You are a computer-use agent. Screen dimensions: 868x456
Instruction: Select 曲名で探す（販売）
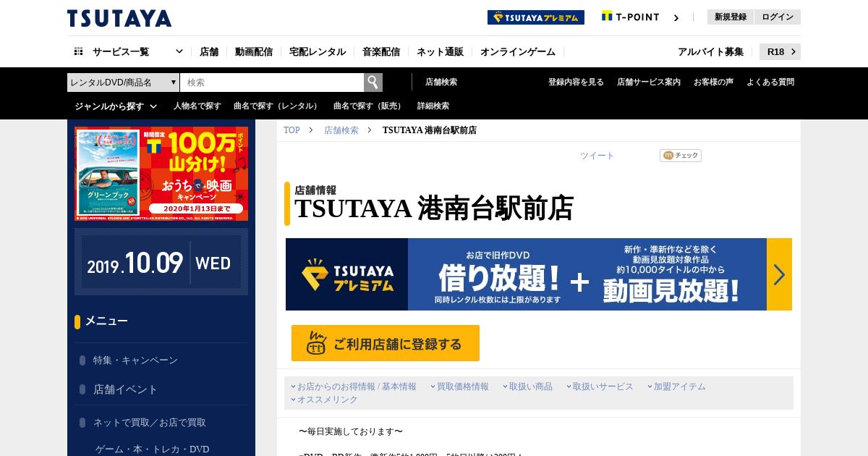coord(369,106)
